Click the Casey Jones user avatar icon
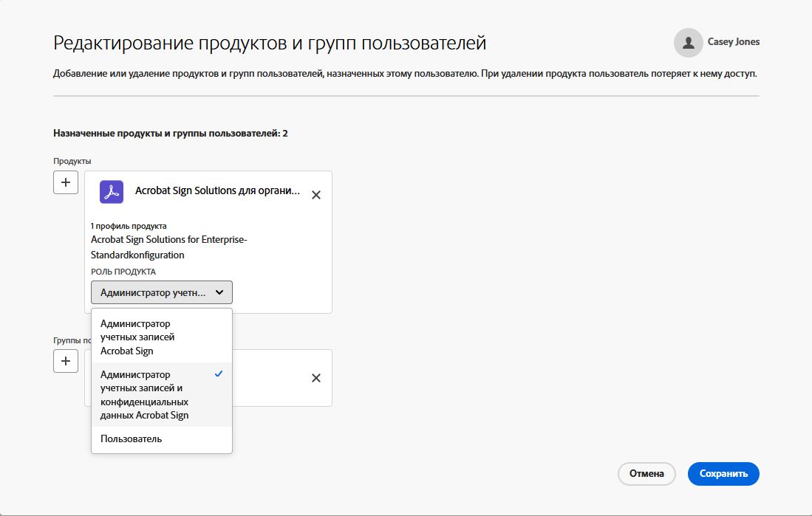812x516 pixels. (x=688, y=43)
